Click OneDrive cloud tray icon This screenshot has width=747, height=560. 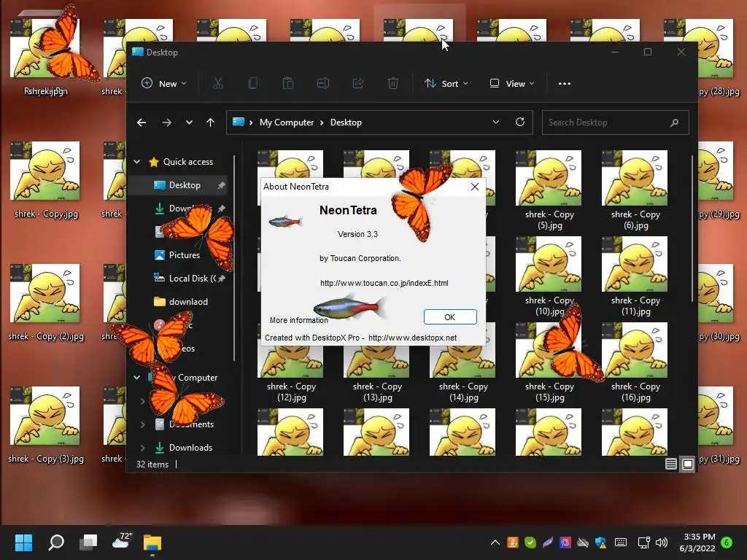[x=583, y=542]
